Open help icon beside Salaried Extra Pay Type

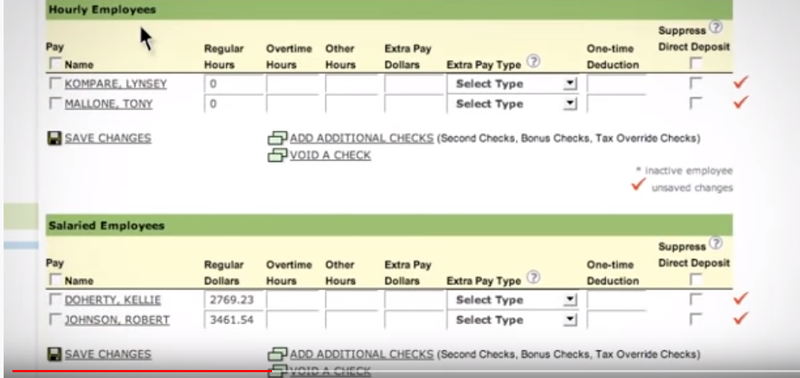pyautogui.click(x=533, y=278)
